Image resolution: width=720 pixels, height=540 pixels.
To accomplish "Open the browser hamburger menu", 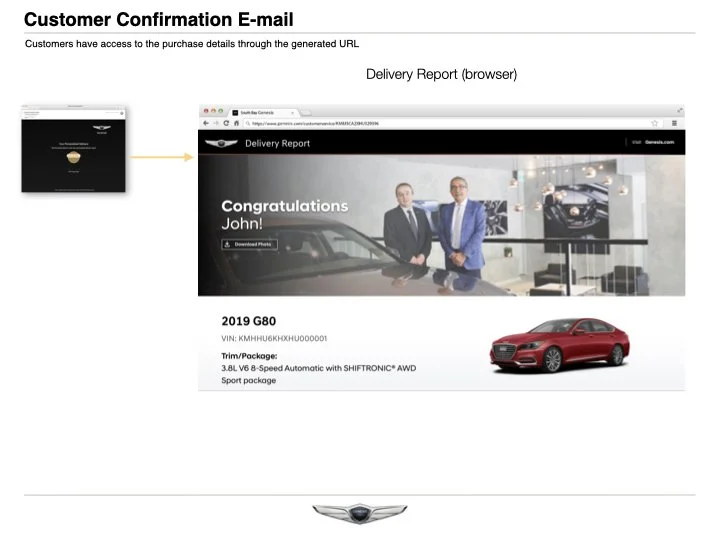I will (x=675, y=123).
